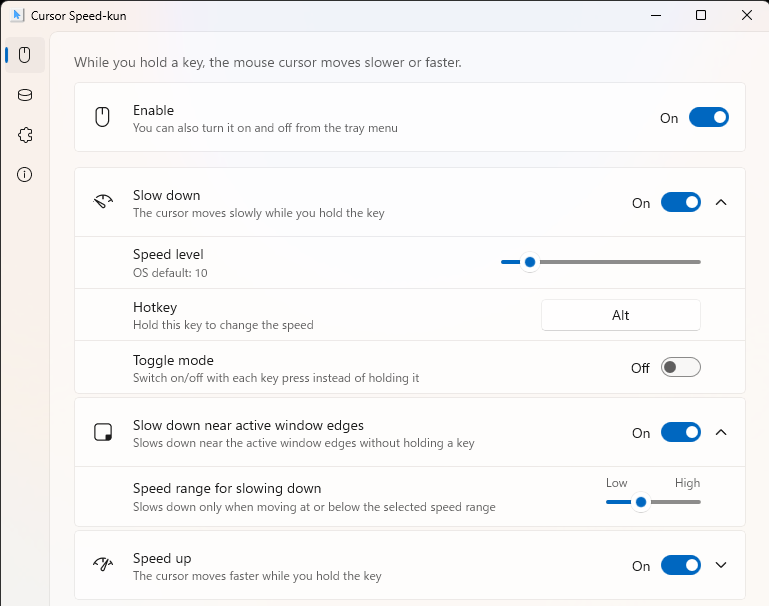Collapse the window edges section chevron
This screenshot has width=769, height=606.
click(721, 432)
